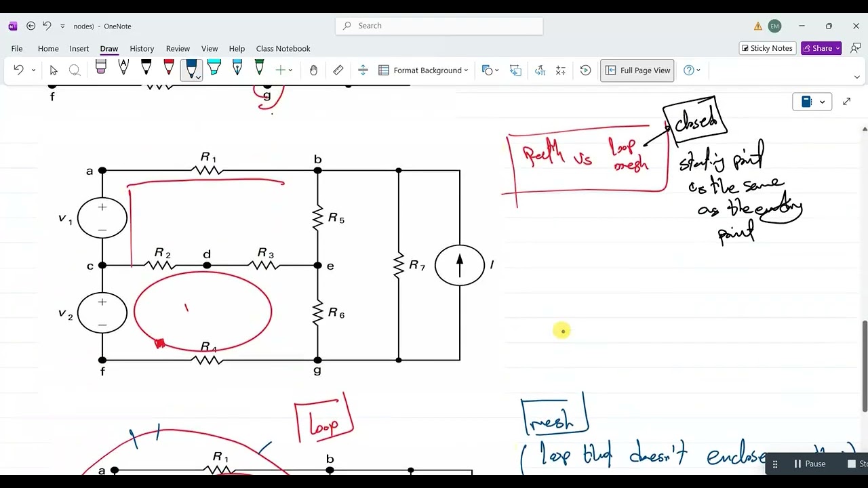Switch to the Home tab
This screenshot has height=488, width=868.
(x=48, y=49)
